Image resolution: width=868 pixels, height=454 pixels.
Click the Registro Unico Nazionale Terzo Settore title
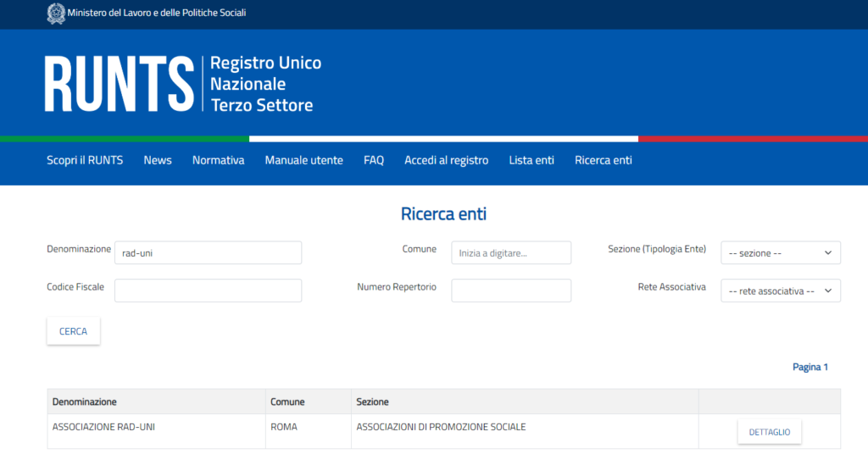point(265,85)
